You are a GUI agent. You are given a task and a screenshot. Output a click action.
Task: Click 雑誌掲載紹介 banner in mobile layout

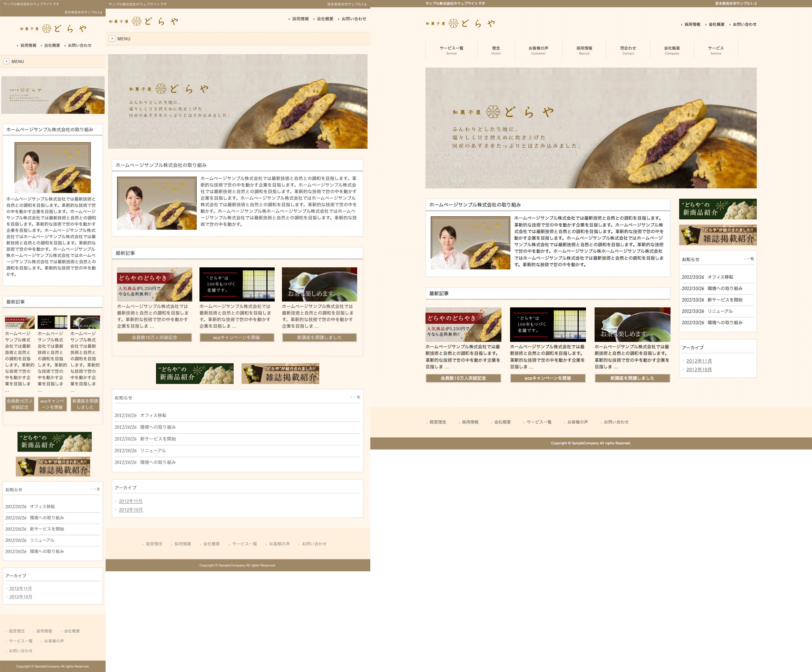pos(53,466)
